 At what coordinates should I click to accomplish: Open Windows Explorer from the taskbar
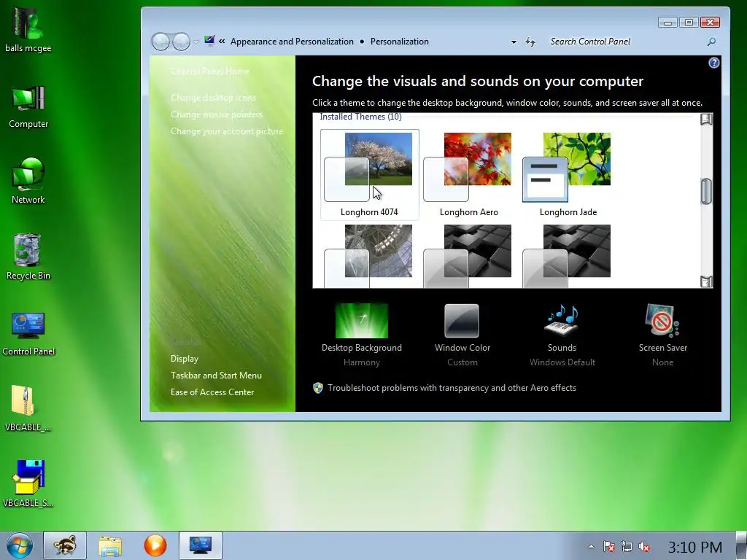110,545
